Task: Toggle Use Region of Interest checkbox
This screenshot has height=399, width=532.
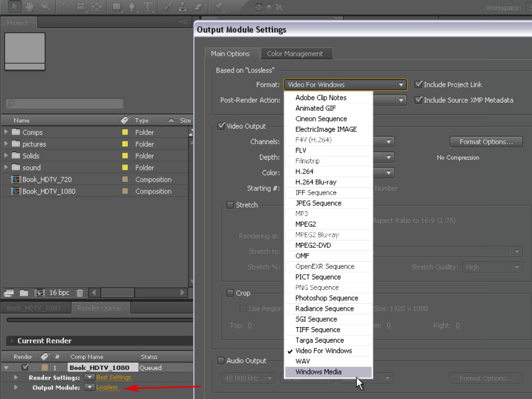Action: click(x=243, y=309)
